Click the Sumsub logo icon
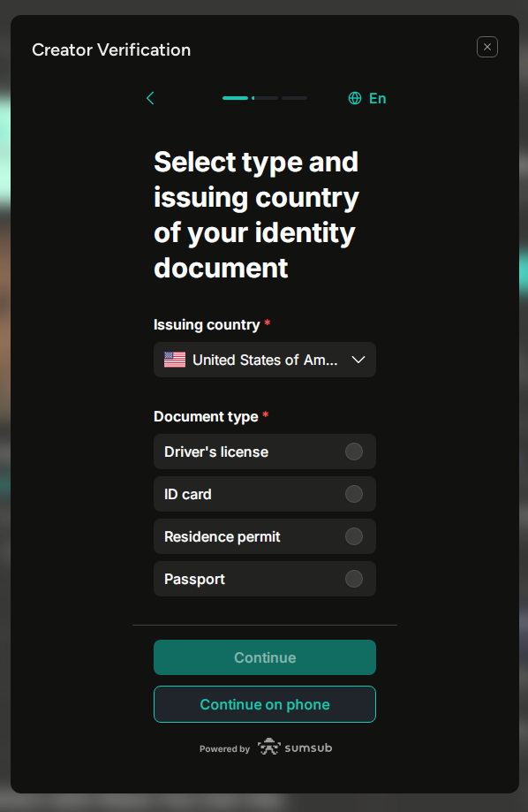528x812 pixels. click(x=268, y=747)
